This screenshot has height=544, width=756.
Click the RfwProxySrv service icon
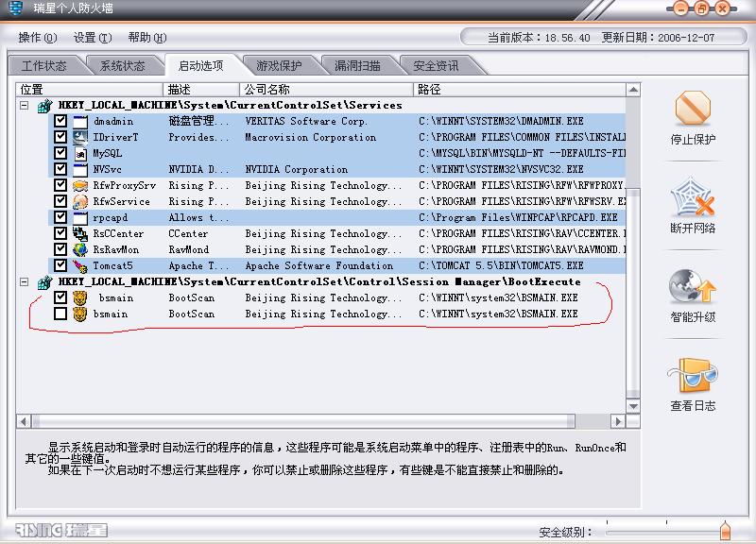[x=80, y=185]
